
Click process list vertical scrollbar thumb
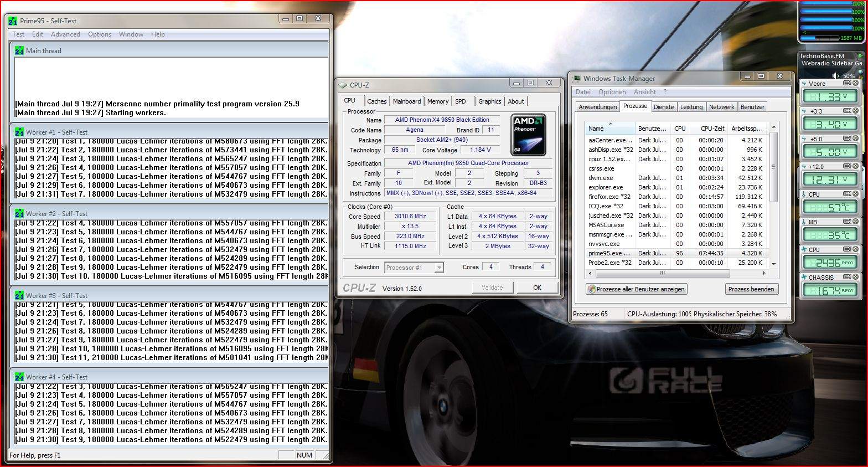(773, 167)
